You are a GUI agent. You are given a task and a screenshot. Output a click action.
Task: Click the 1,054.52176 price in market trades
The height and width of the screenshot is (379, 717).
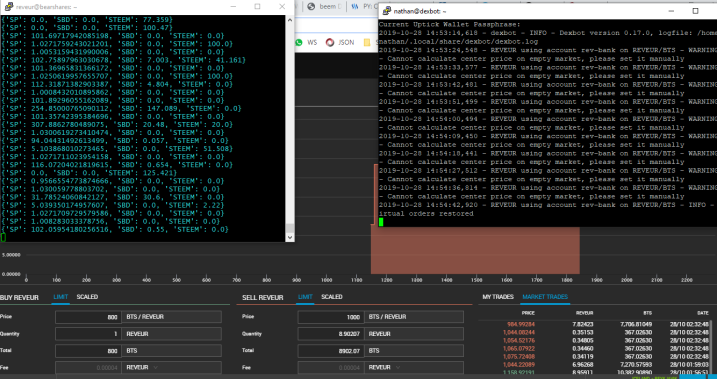[x=519, y=341]
